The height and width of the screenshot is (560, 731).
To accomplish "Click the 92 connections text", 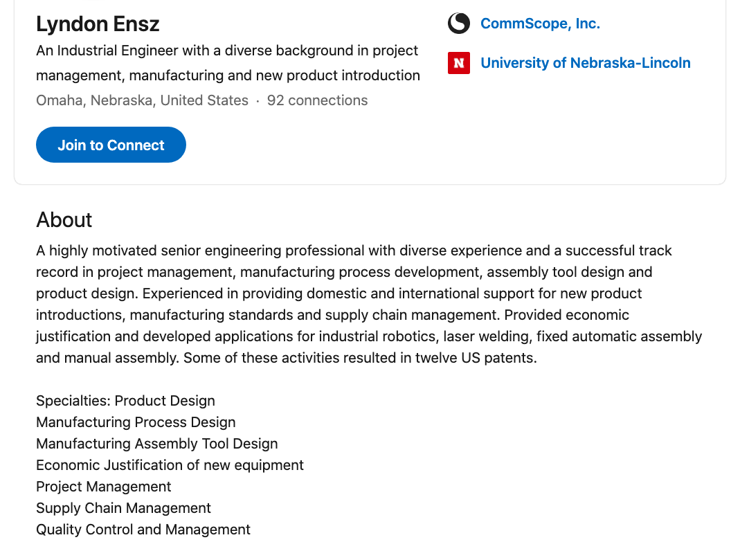I will tap(318, 100).
